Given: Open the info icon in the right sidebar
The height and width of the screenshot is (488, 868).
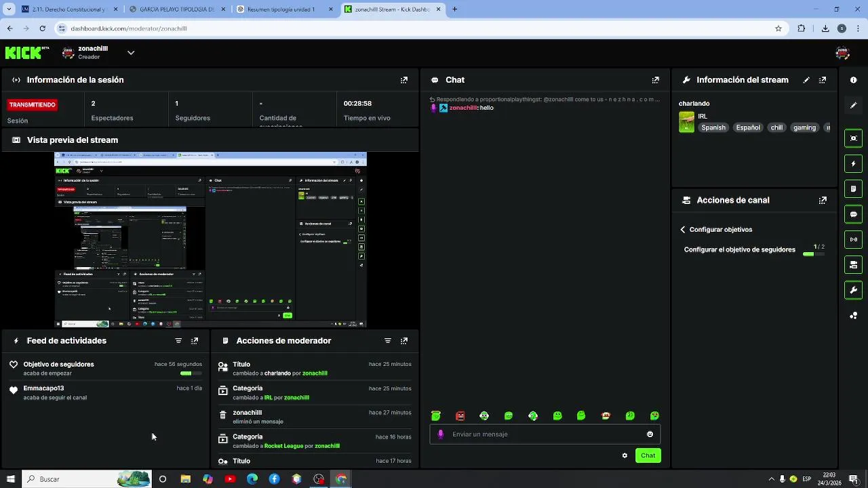Looking at the screenshot, I should (853, 80).
